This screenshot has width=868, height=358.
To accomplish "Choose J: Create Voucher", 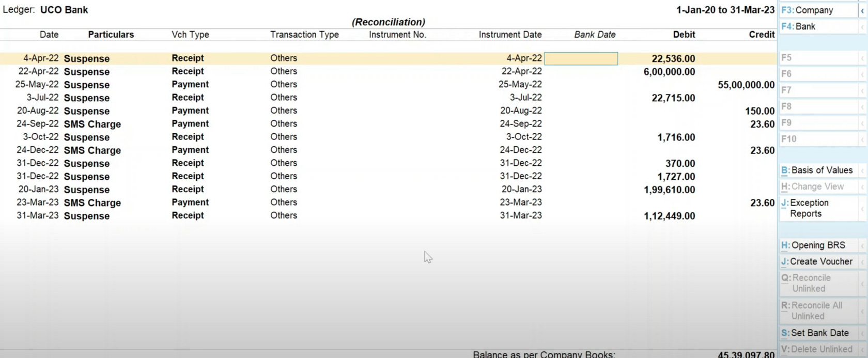I will pyautogui.click(x=818, y=261).
